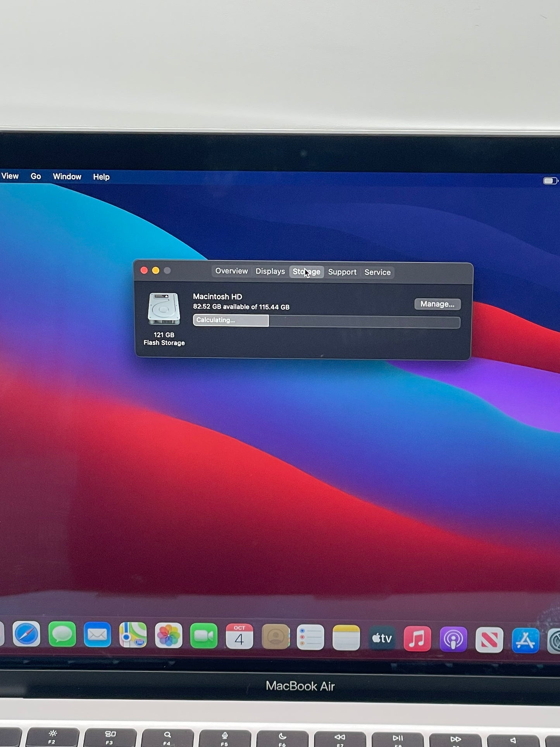
Task: Open the Notes app icon
Action: (346, 637)
